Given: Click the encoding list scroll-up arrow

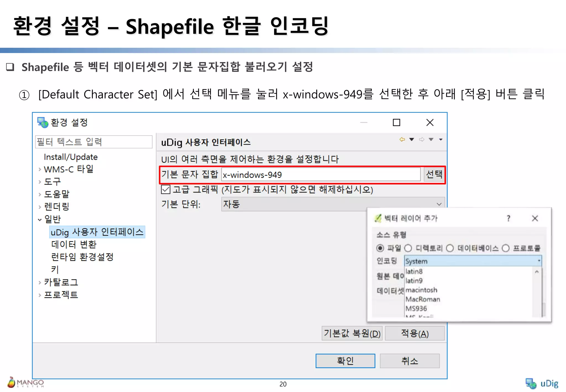Looking at the screenshot, I should pyautogui.click(x=536, y=272).
